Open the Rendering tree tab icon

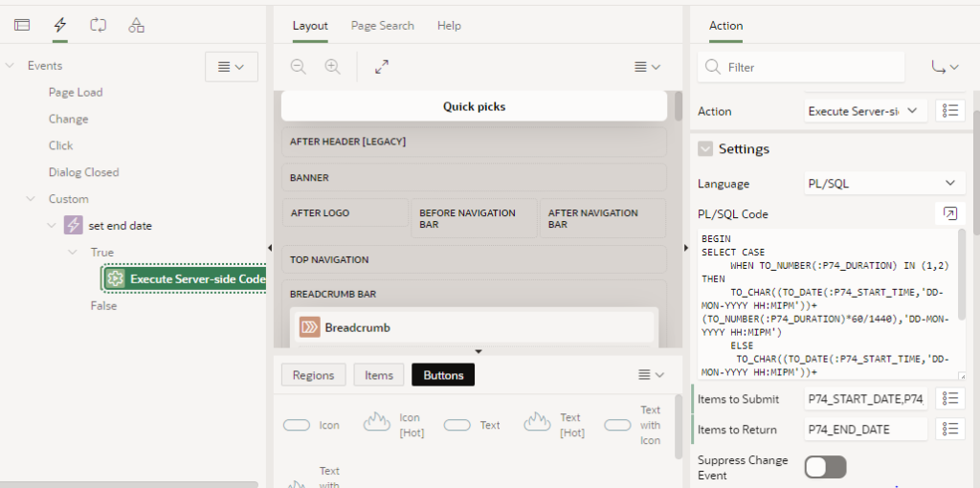tap(22, 25)
